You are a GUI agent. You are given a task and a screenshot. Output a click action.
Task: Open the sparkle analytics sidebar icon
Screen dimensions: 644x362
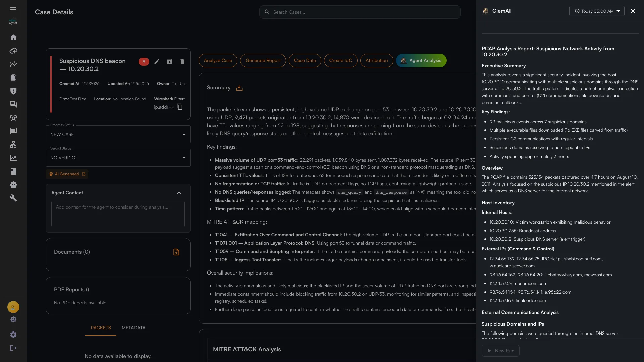pyautogui.click(x=13, y=64)
